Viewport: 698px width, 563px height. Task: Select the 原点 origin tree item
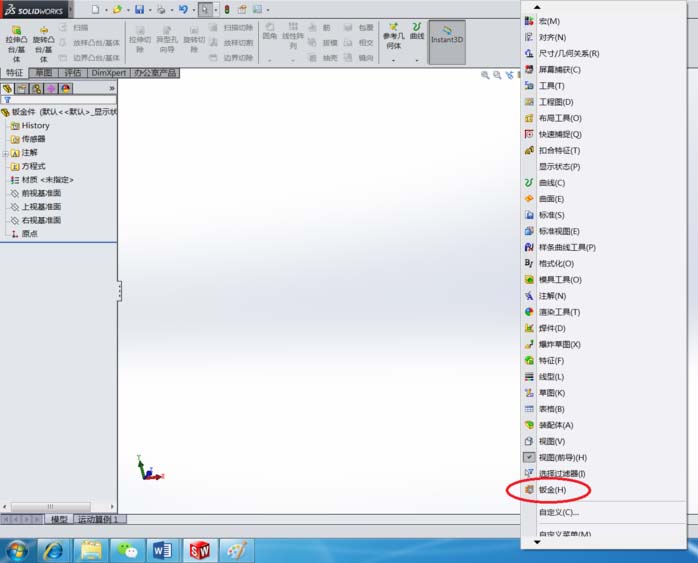click(x=30, y=234)
